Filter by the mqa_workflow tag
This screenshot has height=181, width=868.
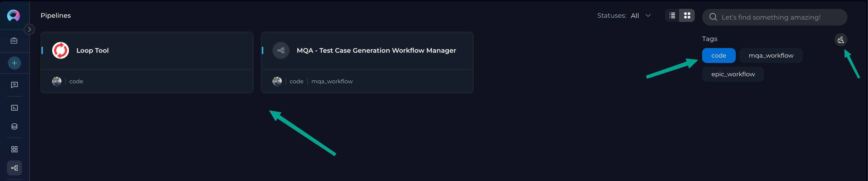[771, 56]
